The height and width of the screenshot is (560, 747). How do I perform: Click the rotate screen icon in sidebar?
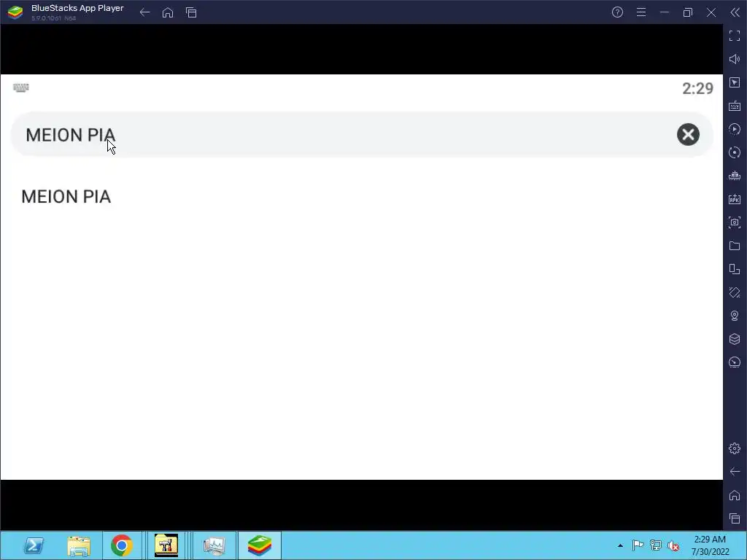[735, 269]
